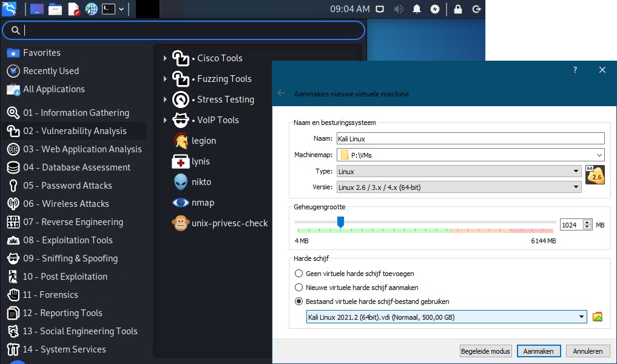Open the virtual disk file dropdown
The width and height of the screenshot is (617, 364).
(x=581, y=316)
